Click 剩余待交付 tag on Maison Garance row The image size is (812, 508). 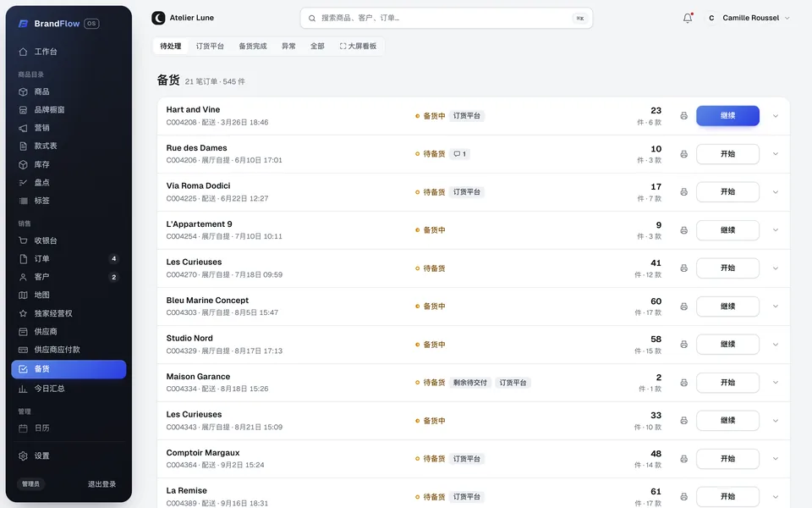pyautogui.click(x=470, y=383)
